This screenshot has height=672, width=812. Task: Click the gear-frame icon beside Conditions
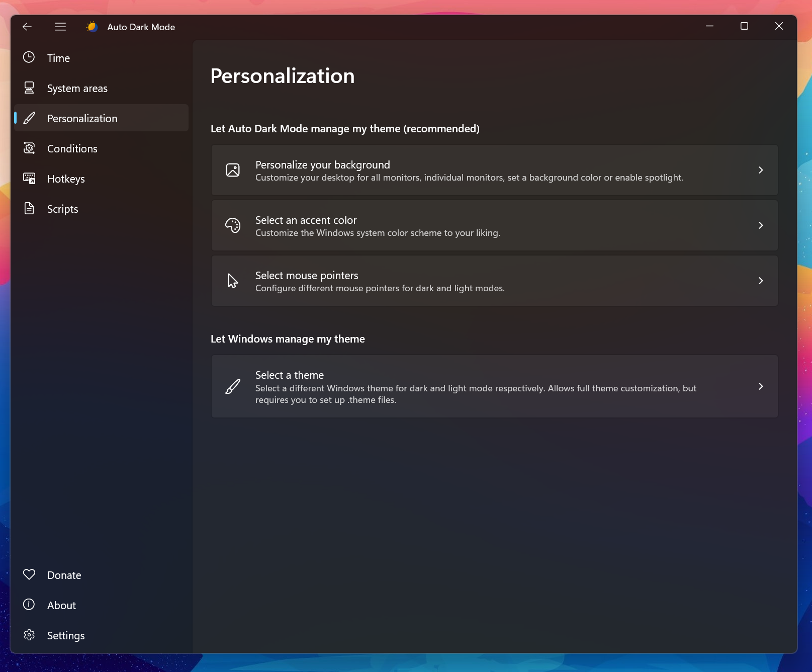coord(29,148)
